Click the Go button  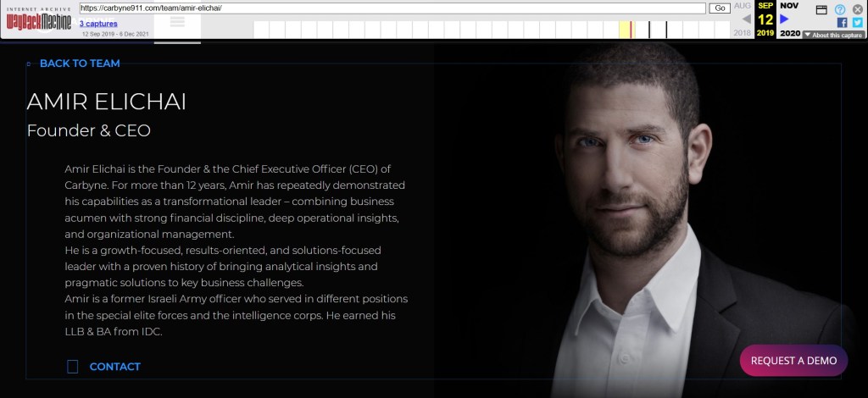(x=721, y=8)
